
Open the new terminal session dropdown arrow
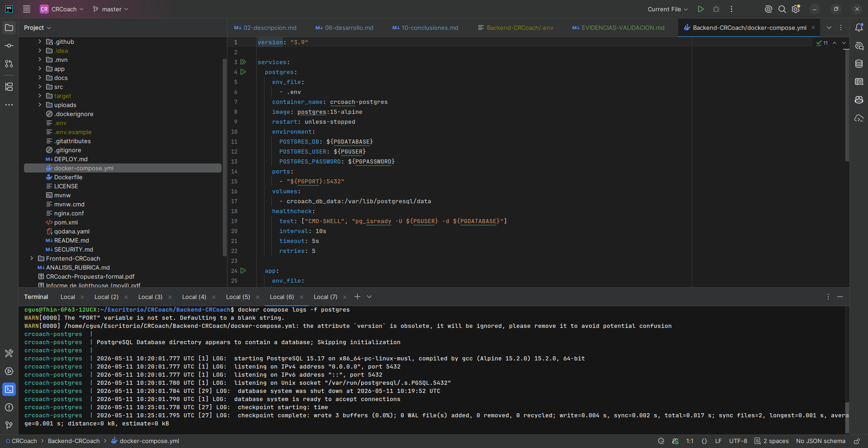point(369,297)
